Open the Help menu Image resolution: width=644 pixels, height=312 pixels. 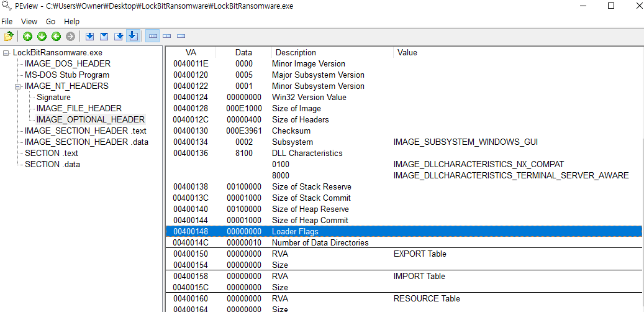tap(72, 21)
